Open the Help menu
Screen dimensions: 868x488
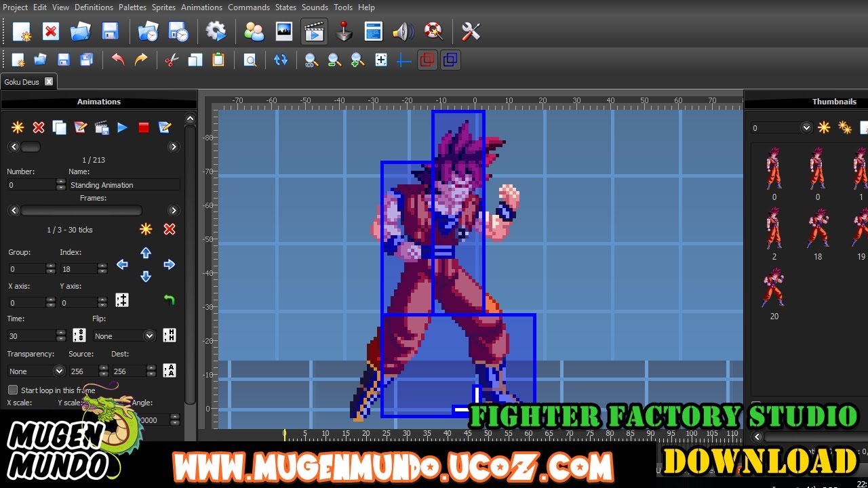click(x=366, y=7)
